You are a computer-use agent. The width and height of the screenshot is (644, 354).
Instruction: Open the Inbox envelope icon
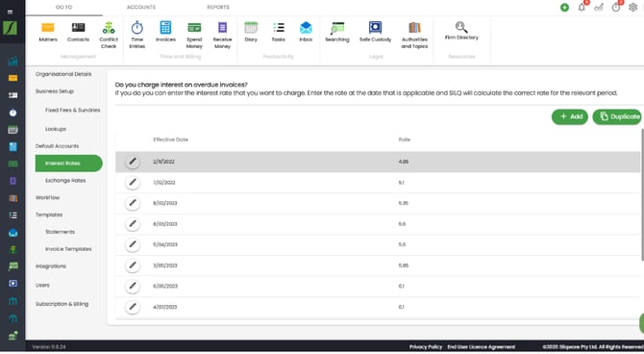[x=306, y=32]
